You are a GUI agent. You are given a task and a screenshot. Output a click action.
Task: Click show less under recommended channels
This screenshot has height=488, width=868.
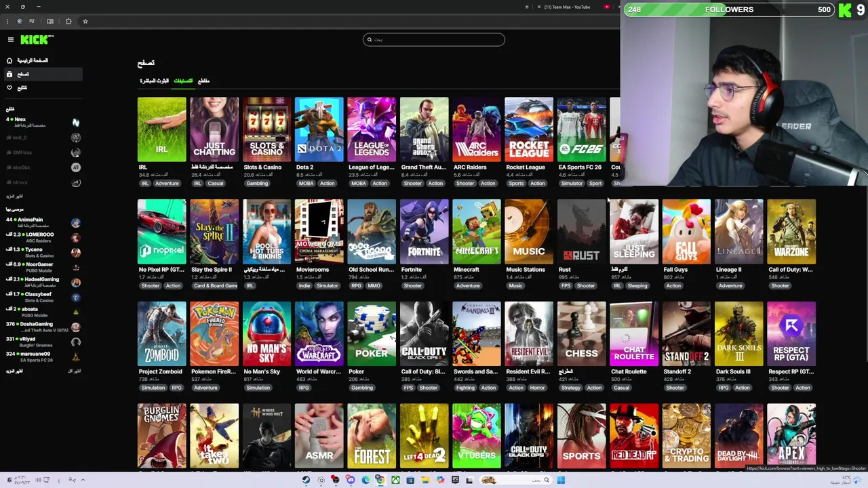(75, 371)
